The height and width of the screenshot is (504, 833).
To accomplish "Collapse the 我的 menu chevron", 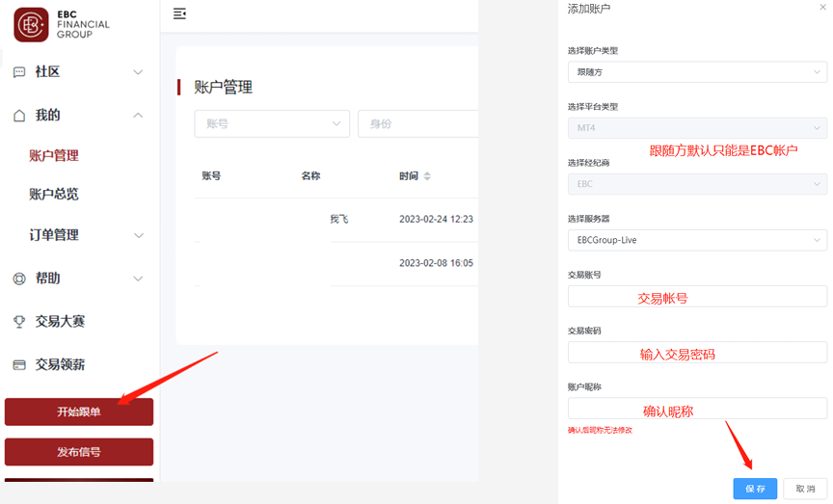I will pos(138,116).
